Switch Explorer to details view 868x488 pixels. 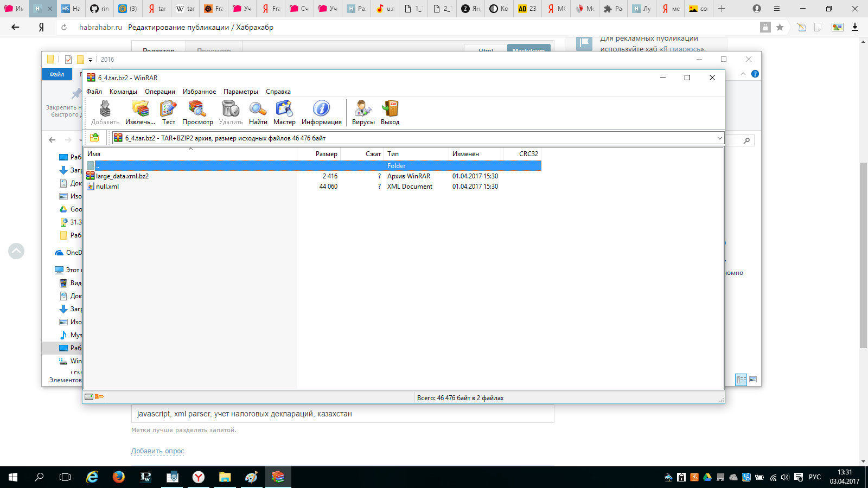[x=741, y=380]
